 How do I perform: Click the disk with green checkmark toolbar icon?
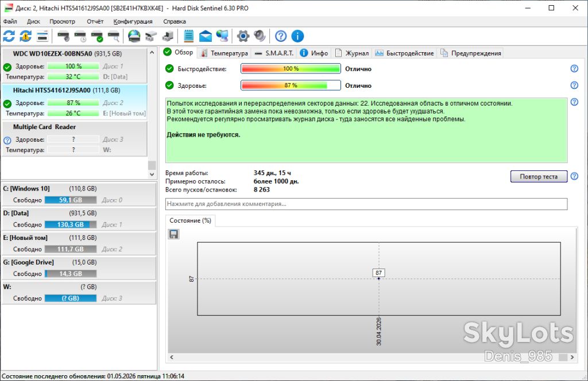(x=96, y=36)
